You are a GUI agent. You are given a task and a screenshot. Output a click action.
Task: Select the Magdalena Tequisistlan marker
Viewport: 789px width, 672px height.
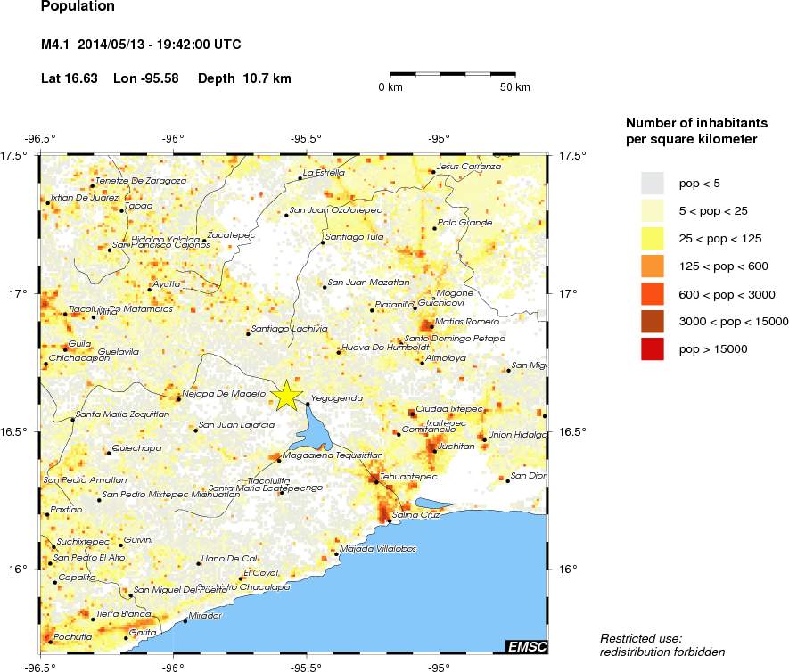pyautogui.click(x=279, y=460)
